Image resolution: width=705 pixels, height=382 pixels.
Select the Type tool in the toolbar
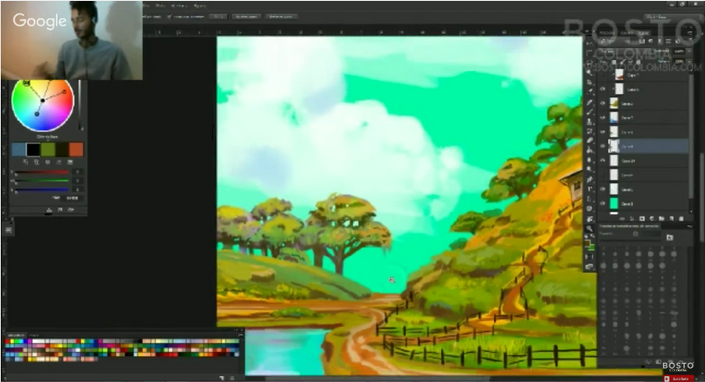589,189
